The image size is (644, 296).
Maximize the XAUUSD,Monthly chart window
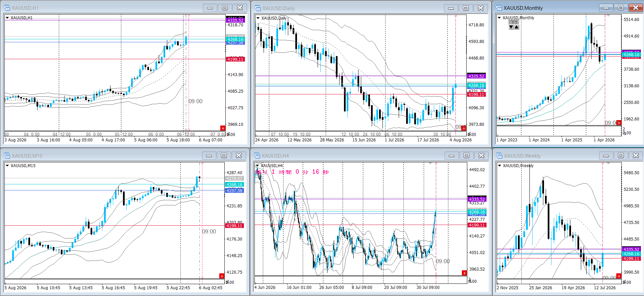click(x=621, y=8)
